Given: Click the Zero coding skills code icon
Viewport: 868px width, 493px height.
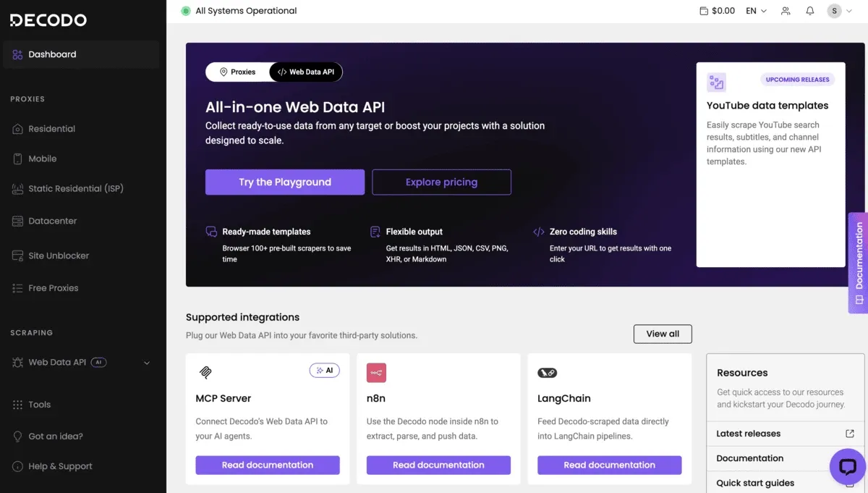Looking at the screenshot, I should click(539, 232).
